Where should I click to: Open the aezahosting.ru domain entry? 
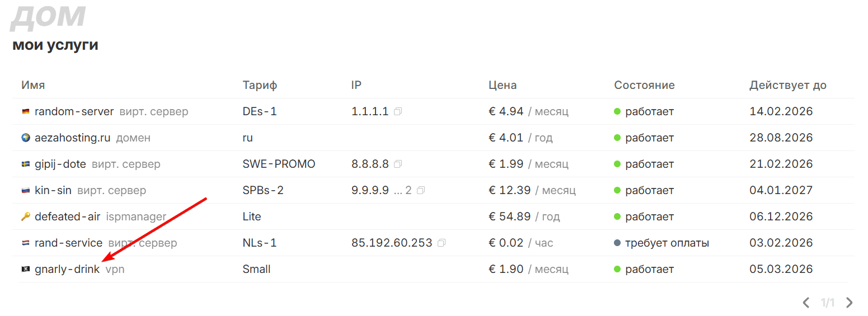point(72,138)
